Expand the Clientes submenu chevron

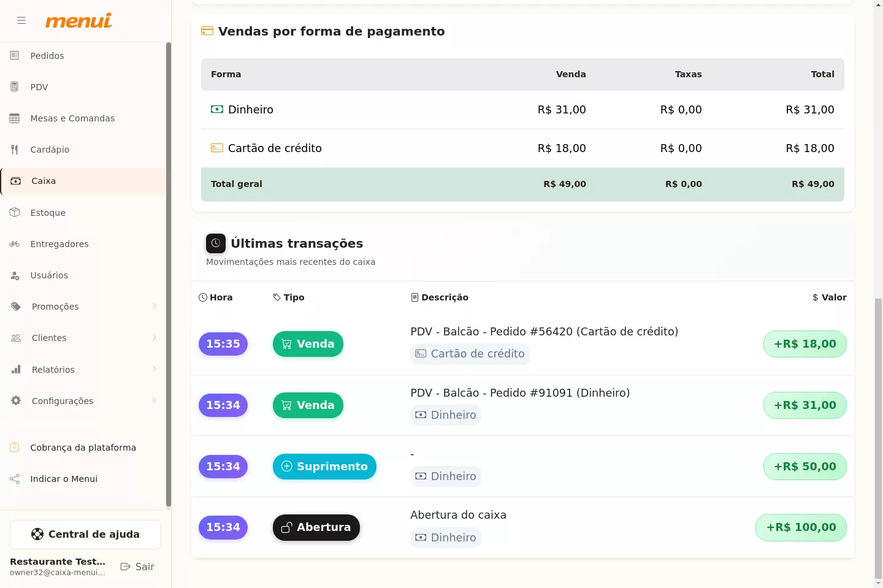155,338
